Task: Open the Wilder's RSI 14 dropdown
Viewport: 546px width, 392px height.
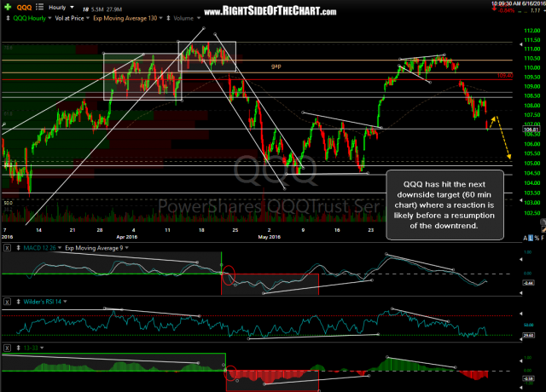Action: [x=65, y=302]
